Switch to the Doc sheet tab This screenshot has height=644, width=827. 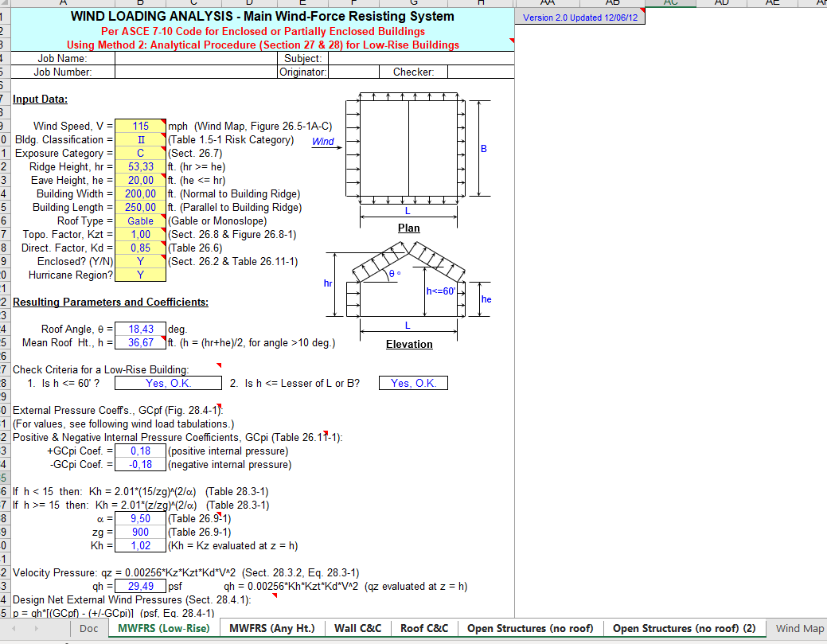tap(88, 628)
